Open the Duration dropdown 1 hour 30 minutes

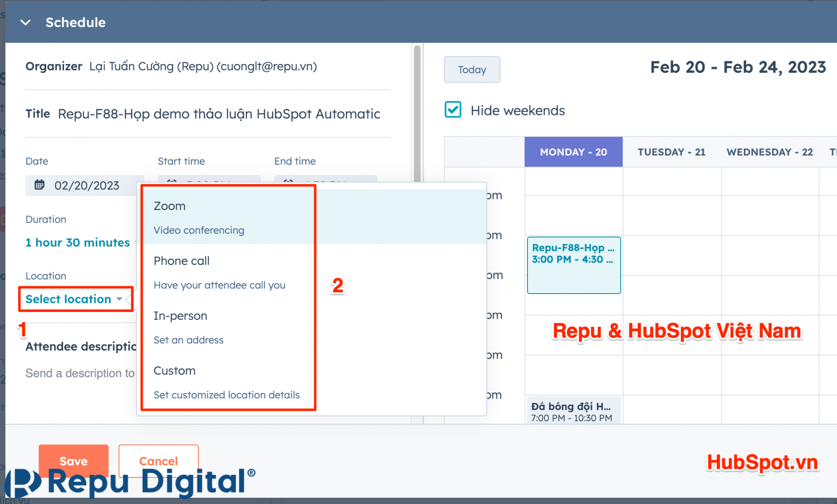[82, 243]
